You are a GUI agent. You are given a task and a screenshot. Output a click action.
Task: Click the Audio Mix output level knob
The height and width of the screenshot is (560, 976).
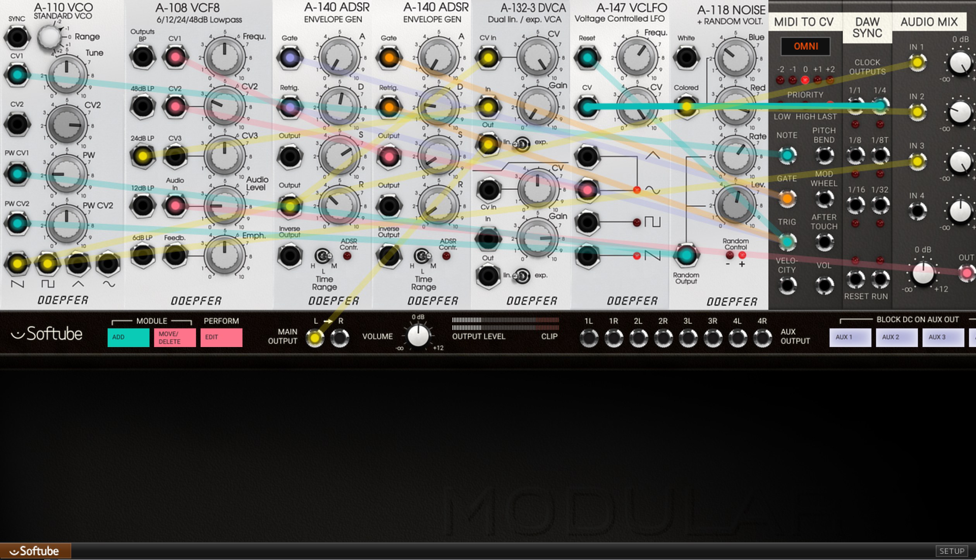point(923,273)
